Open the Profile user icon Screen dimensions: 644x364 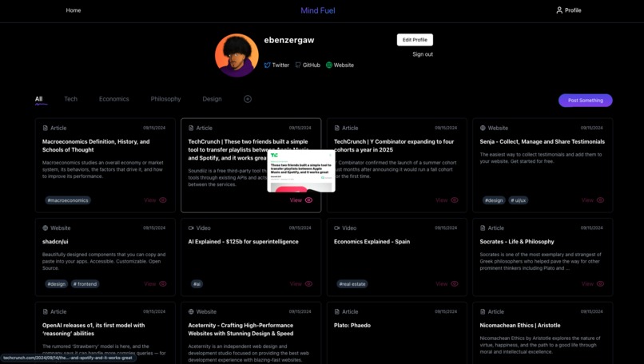click(559, 10)
